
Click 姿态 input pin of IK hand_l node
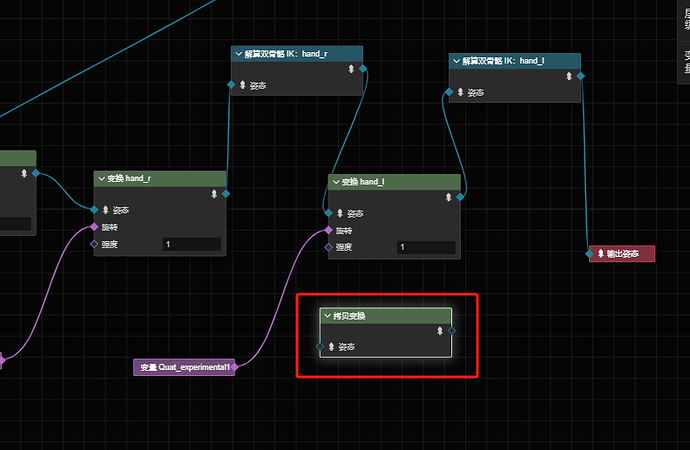[x=449, y=92]
